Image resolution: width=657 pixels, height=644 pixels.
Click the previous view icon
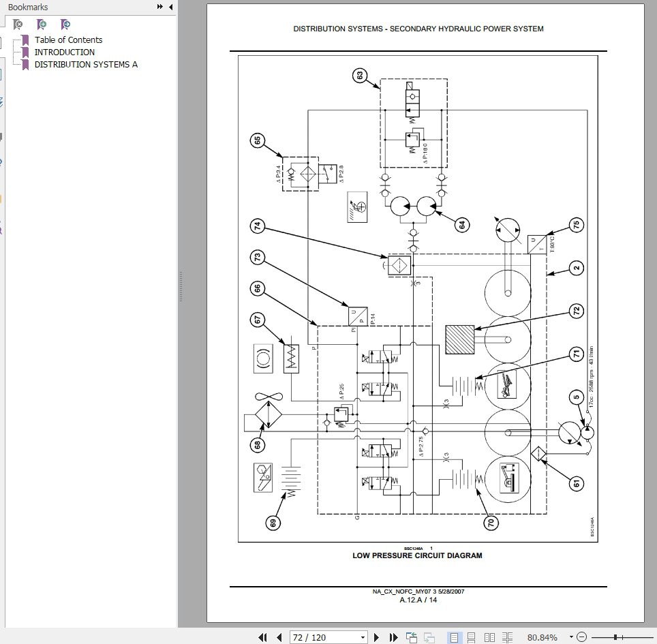tap(412, 637)
